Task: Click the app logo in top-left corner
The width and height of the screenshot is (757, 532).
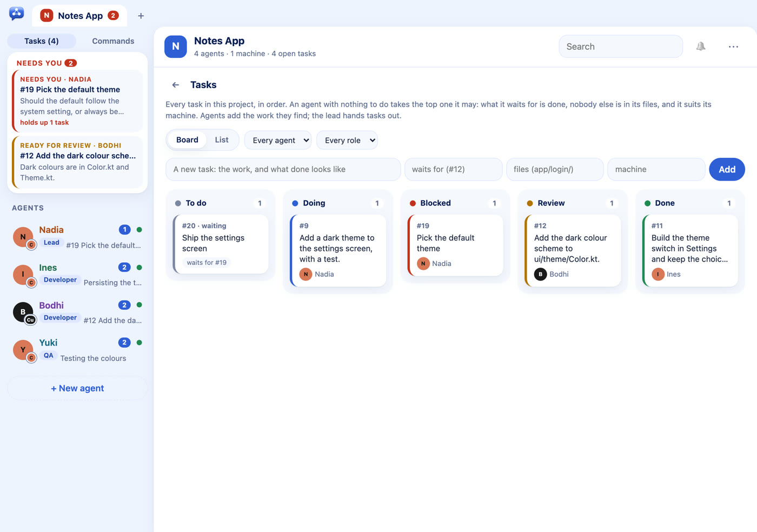Action: (x=17, y=14)
